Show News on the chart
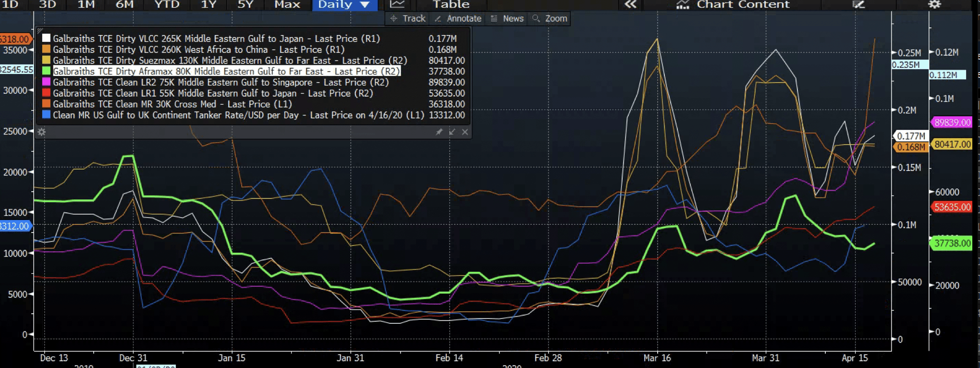This screenshot has height=368, width=980. tap(507, 18)
